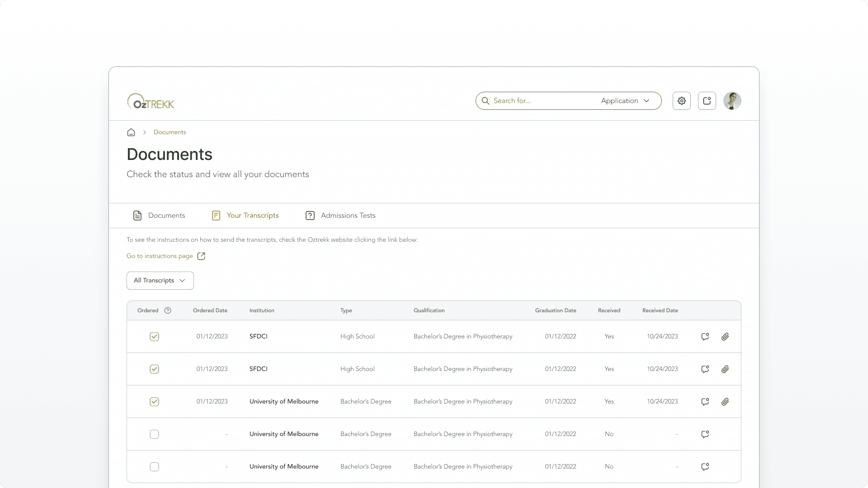868x488 pixels.
Task: Check the last row ordered checkbox
Action: pos(154,467)
